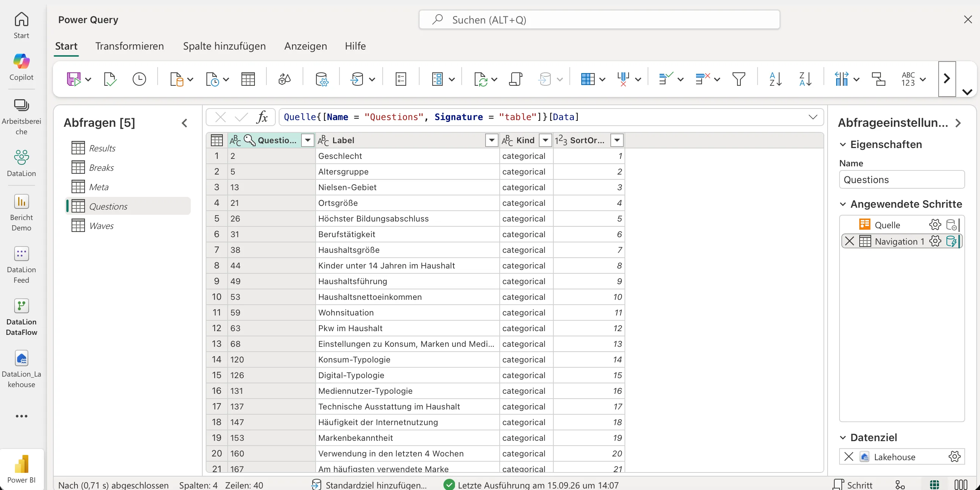Switch to schema columns view in status bar
This screenshot has height=490, width=980.
click(x=961, y=485)
